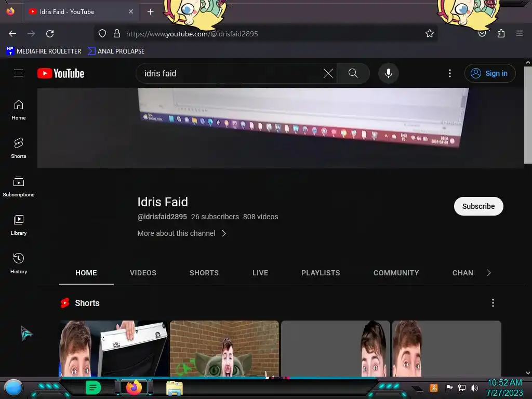Open History in the sidebar

(19, 263)
